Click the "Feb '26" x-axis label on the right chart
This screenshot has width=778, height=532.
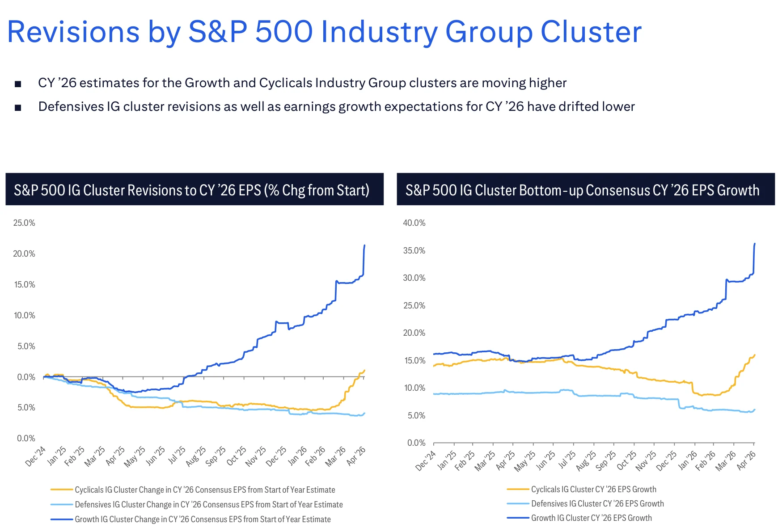tap(705, 461)
